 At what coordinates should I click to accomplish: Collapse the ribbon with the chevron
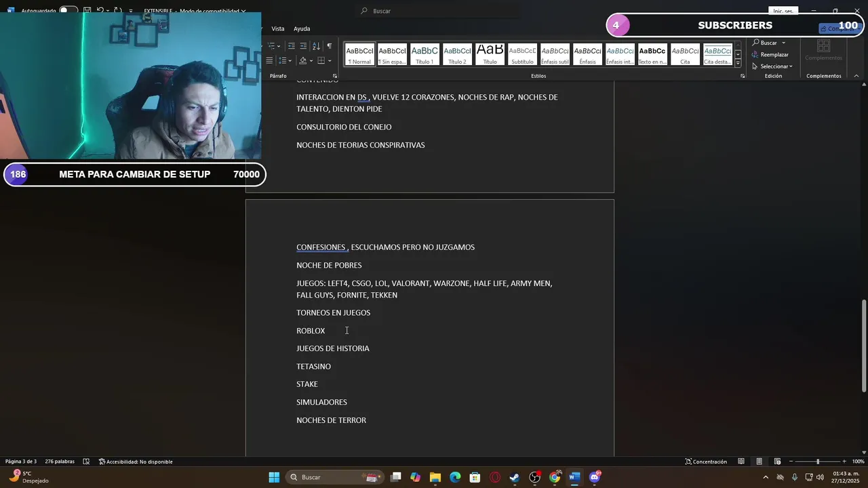click(x=856, y=76)
